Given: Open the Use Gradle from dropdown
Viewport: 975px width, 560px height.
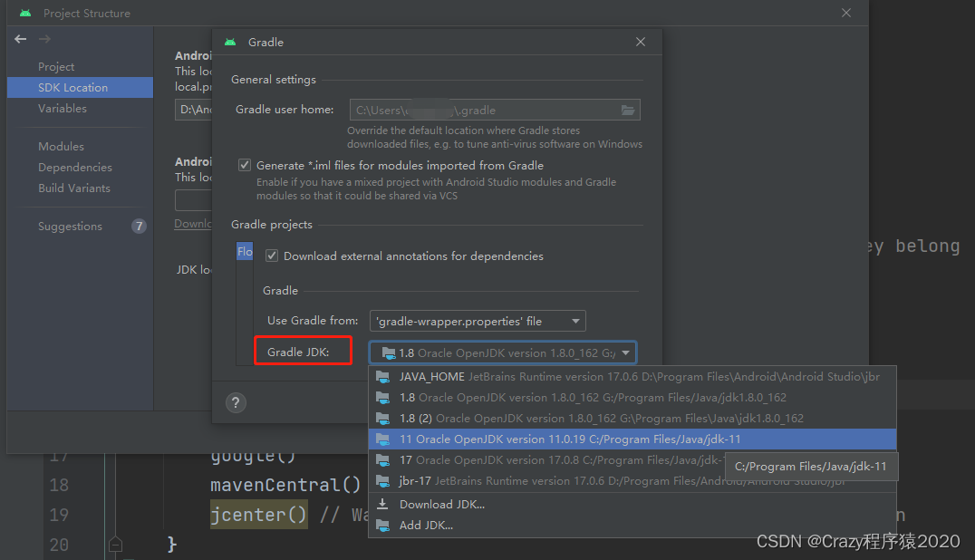Looking at the screenshot, I should (478, 322).
